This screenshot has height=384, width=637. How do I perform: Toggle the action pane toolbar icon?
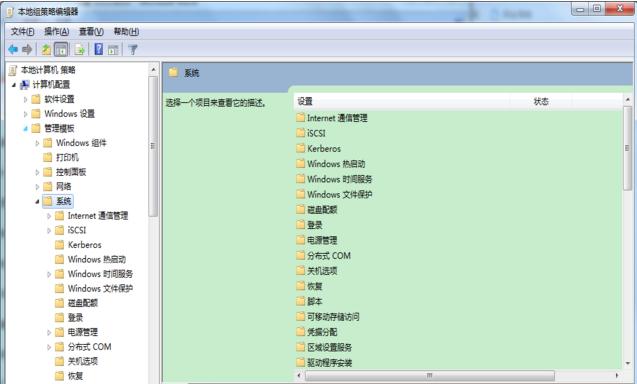pyautogui.click(x=113, y=50)
